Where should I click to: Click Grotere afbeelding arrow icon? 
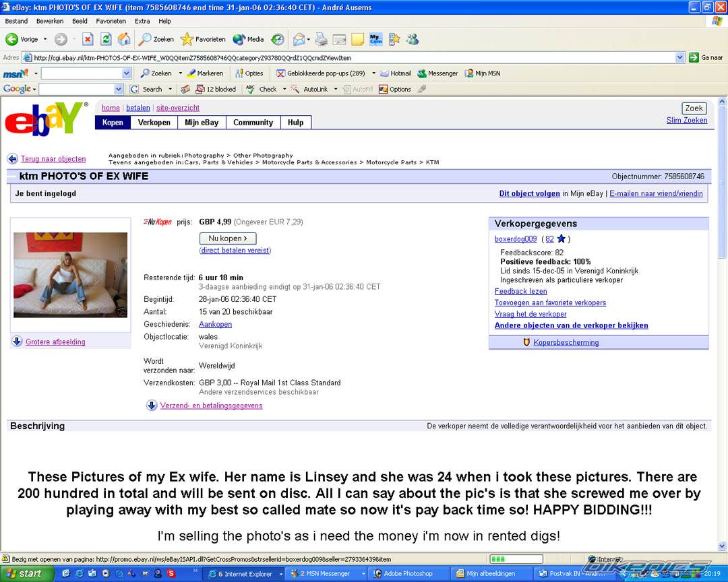coord(17,342)
